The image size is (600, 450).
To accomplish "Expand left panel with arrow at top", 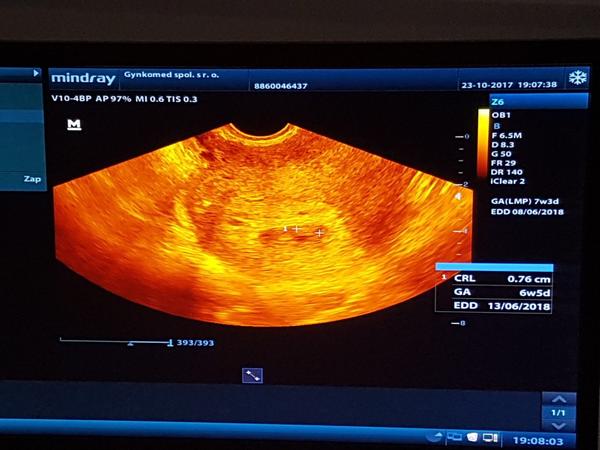I will pyautogui.click(x=36, y=73).
